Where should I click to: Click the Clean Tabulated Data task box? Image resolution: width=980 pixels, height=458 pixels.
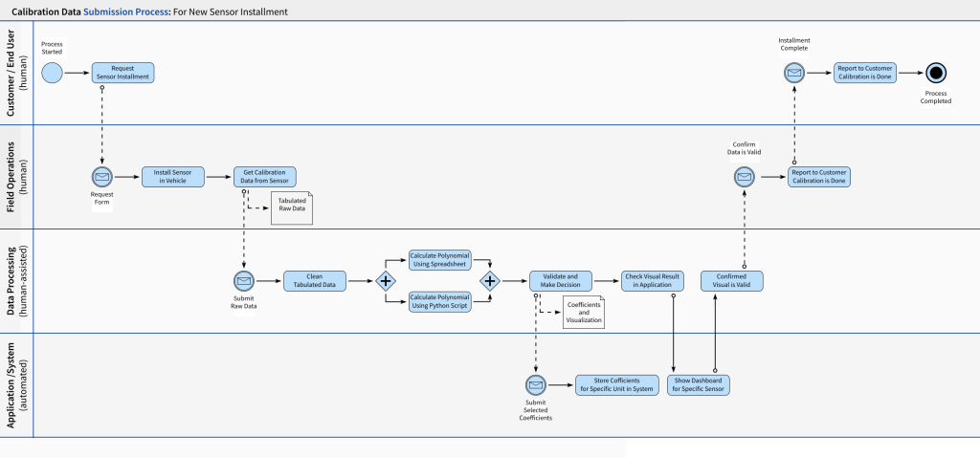315,281
